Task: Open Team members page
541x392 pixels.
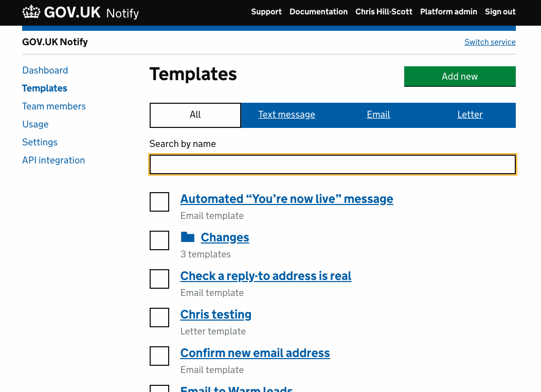Action: coord(53,106)
